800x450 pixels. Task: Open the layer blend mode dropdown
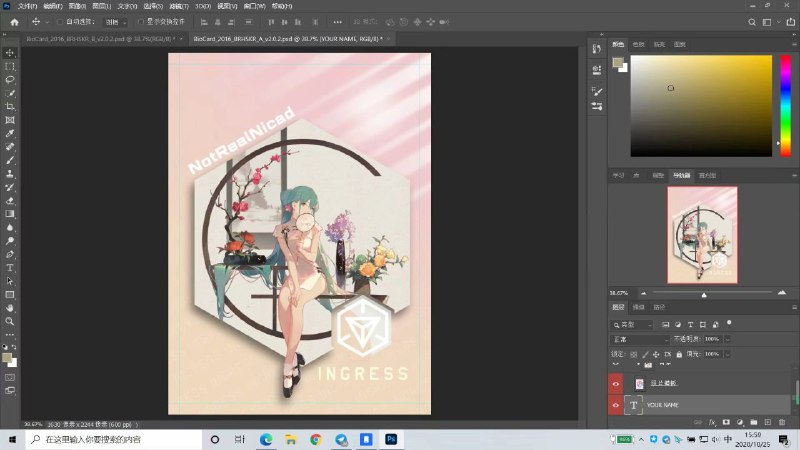point(640,340)
